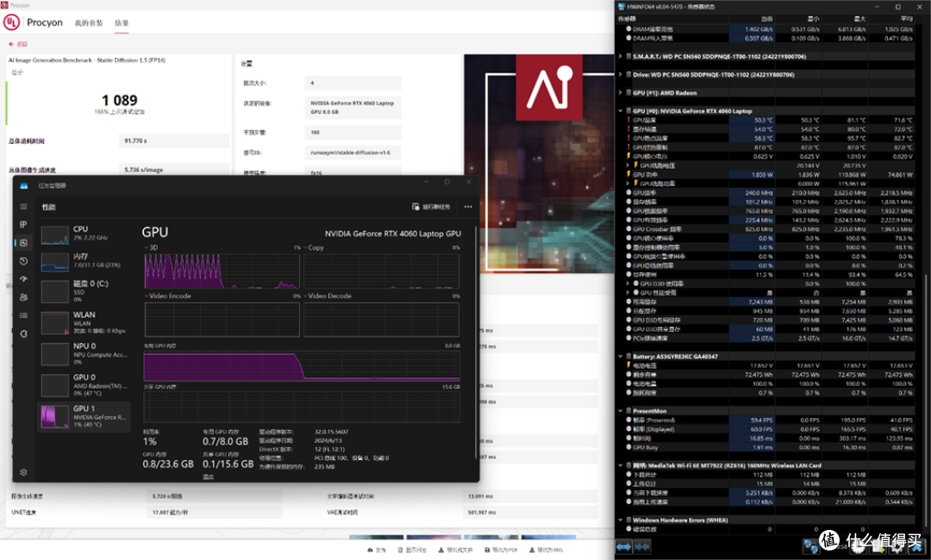Click HWiNFO expand columns blue arrows button
Image resolution: width=931 pixels, height=560 pixels.
point(623,546)
